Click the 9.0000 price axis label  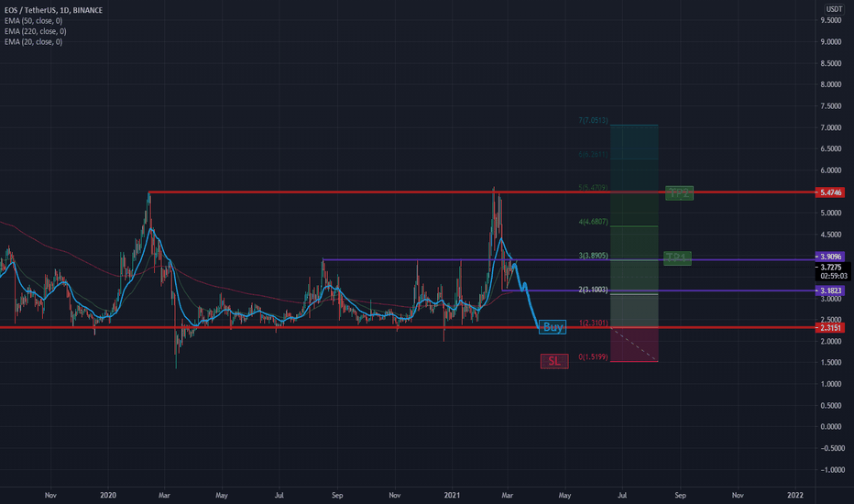click(830, 41)
